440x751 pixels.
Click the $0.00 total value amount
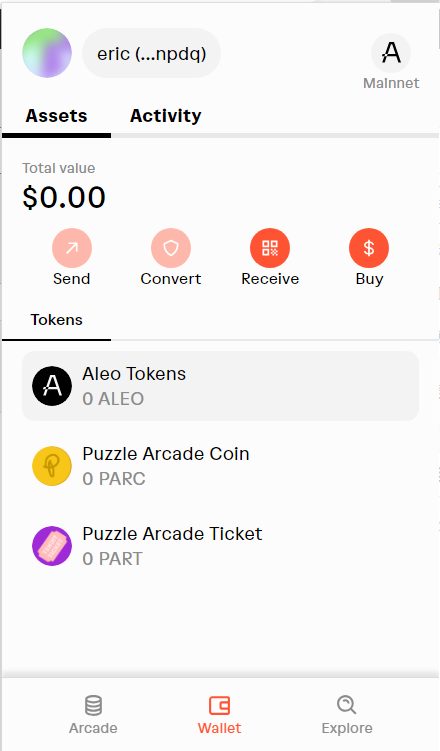point(64,197)
